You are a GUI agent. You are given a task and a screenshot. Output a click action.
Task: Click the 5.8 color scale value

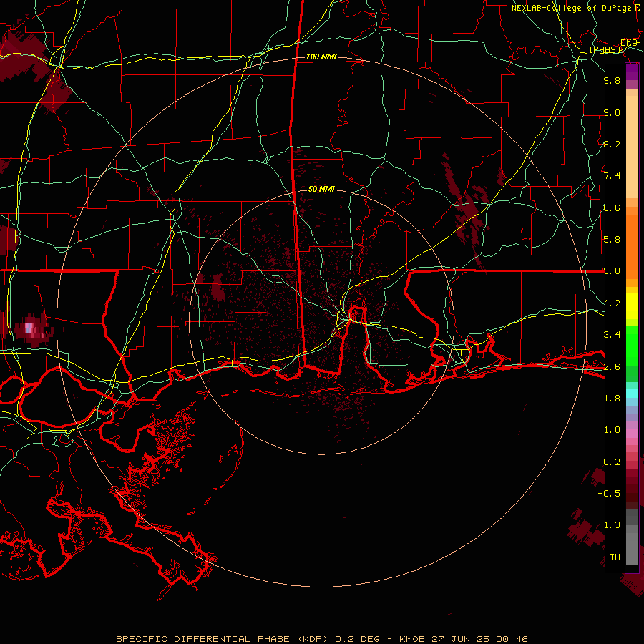(x=612, y=240)
